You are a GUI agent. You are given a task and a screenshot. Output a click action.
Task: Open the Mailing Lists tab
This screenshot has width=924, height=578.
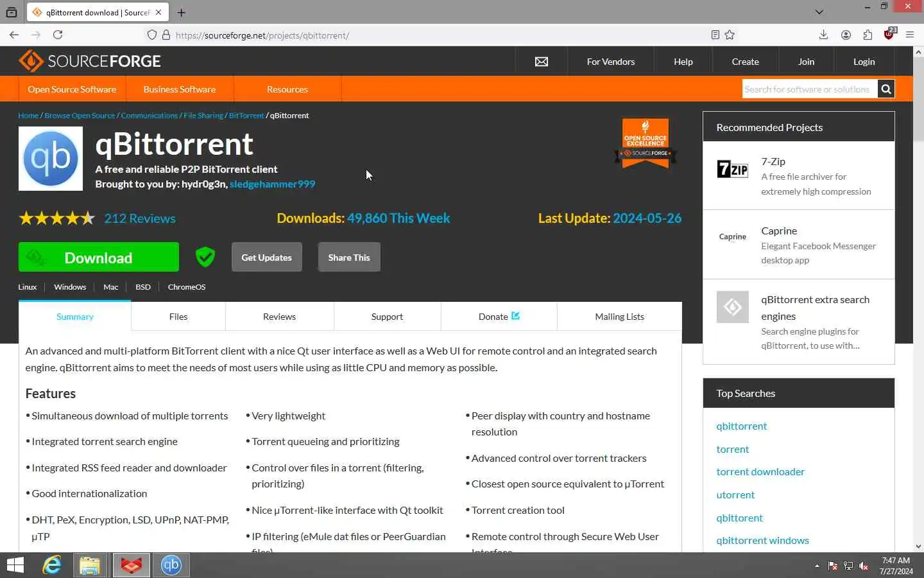619,317
